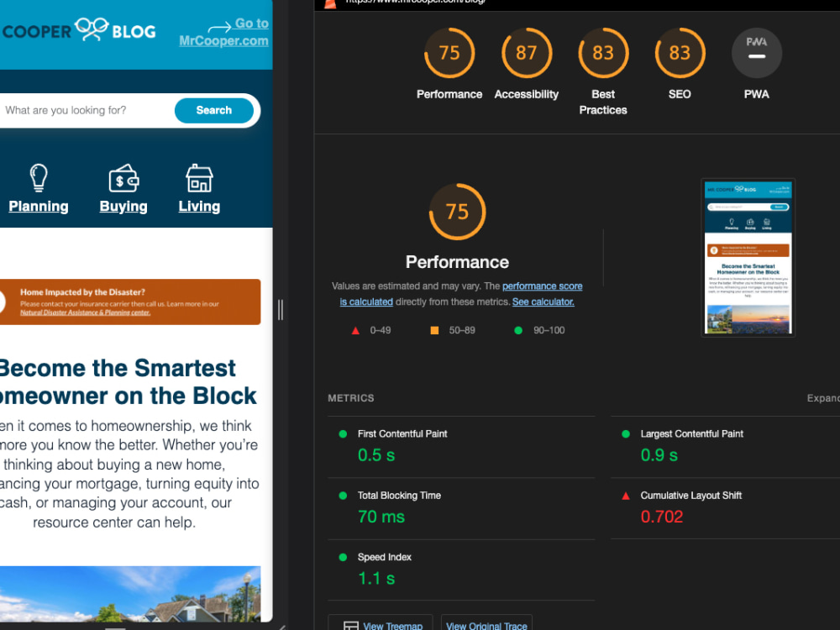Image resolution: width=840 pixels, height=630 pixels.
Task: Open the Planning link
Action: coord(39,207)
